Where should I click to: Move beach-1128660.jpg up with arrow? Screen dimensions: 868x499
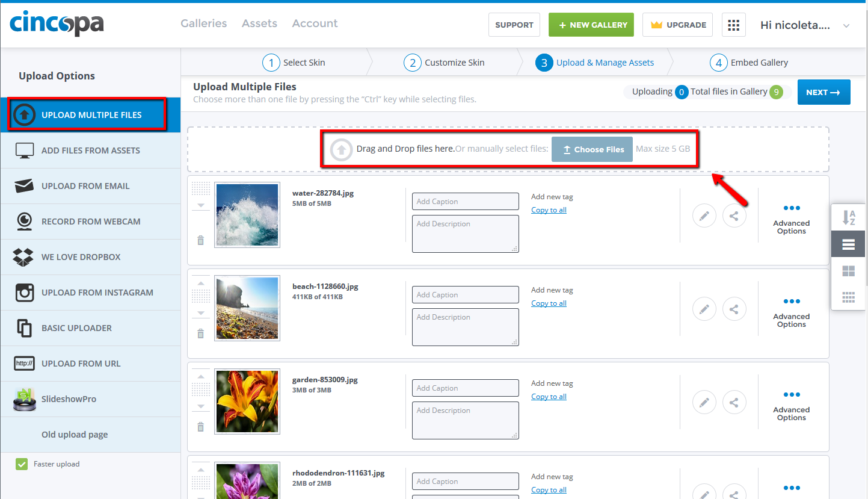click(x=201, y=284)
